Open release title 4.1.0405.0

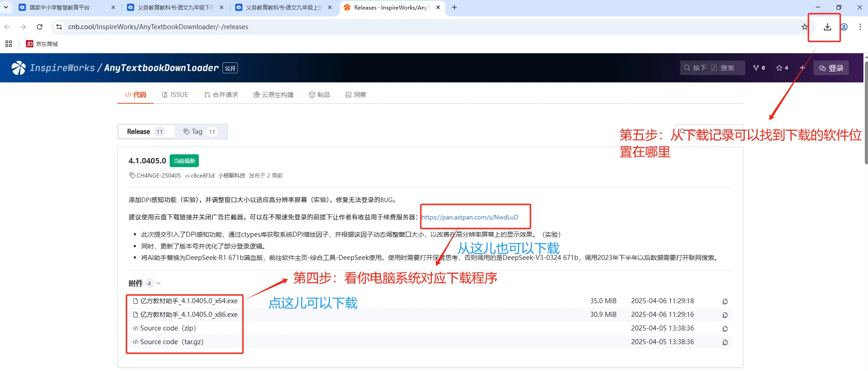pos(147,161)
